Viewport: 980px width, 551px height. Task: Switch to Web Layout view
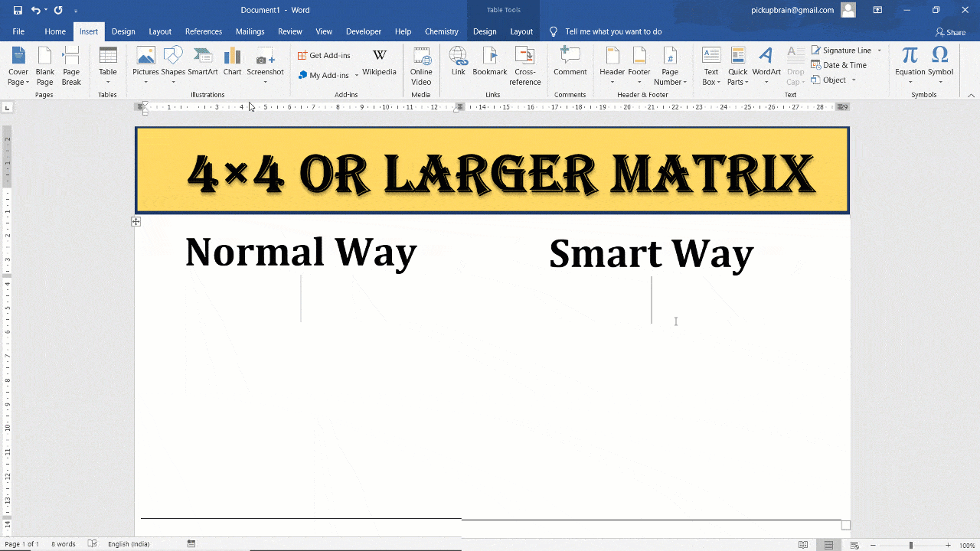[x=852, y=543]
